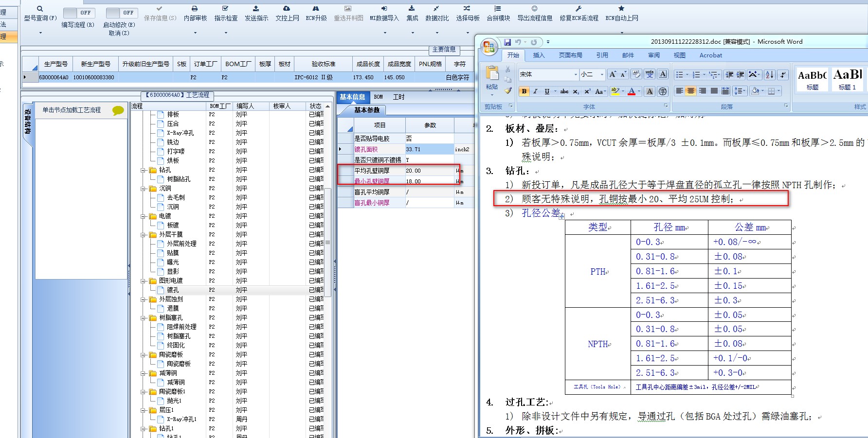Click 主要信息 header button

tap(444, 50)
